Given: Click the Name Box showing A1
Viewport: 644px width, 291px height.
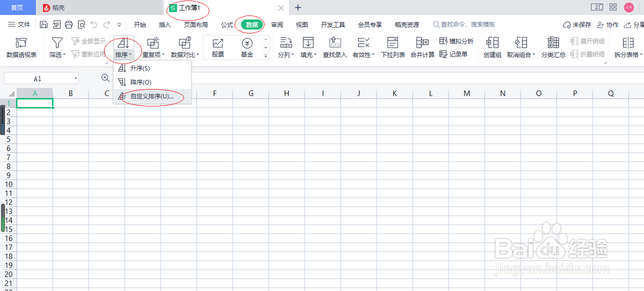Looking at the screenshot, I should 37,78.
